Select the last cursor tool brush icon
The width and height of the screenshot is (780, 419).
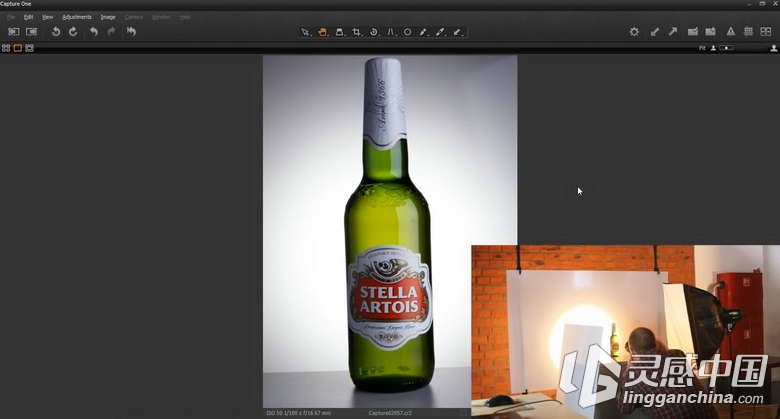458,32
